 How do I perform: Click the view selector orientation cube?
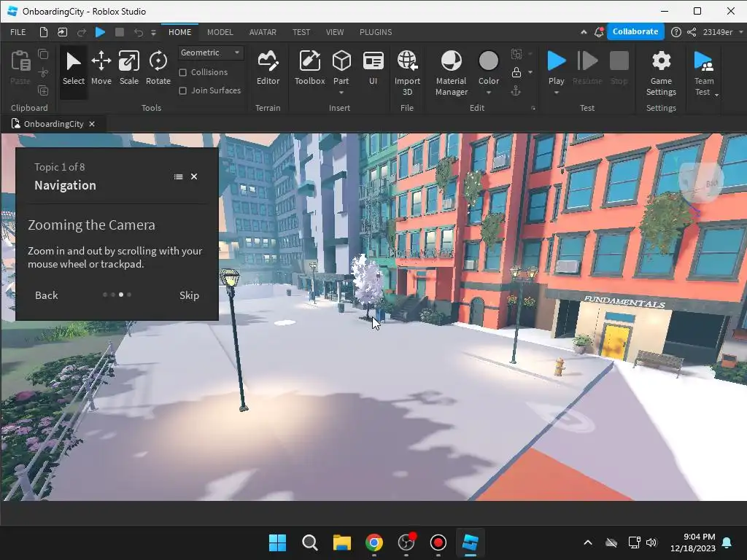(700, 183)
